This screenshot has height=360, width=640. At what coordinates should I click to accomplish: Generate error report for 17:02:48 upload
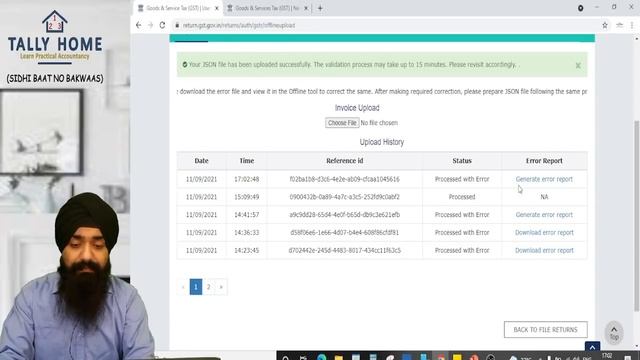[x=544, y=179]
